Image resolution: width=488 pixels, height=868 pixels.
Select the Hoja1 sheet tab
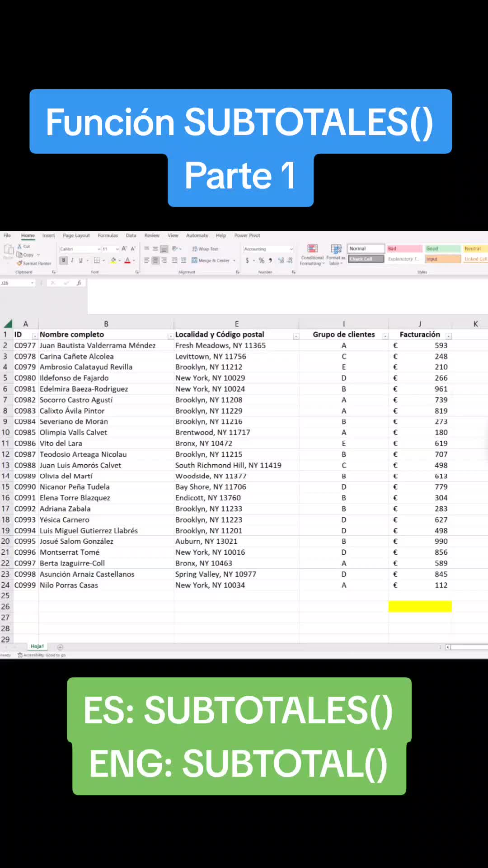pyautogui.click(x=38, y=646)
